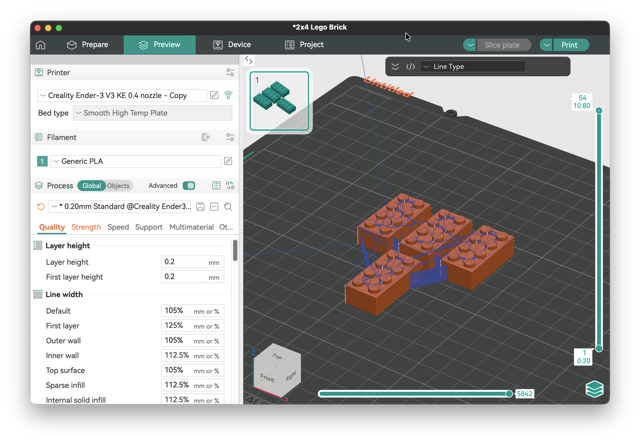Image resolution: width=640 pixels, height=444 pixels.
Task: Edit the Creality Ender-3 printer preset
Action: pyautogui.click(x=214, y=95)
